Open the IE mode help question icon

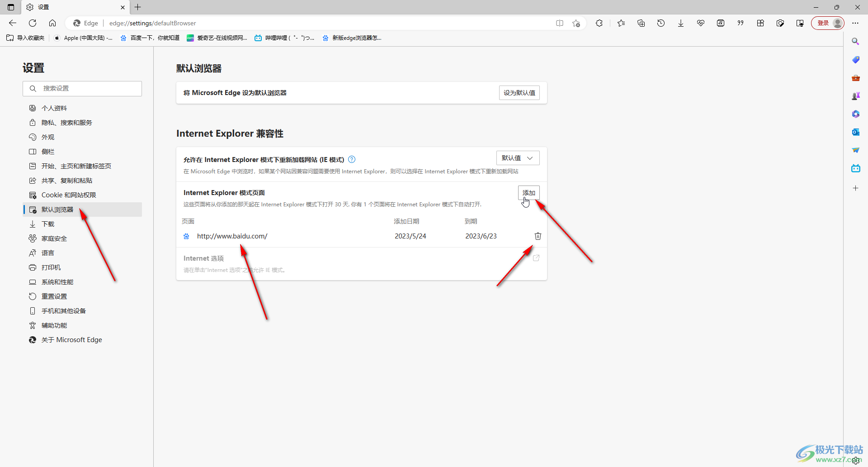point(352,159)
